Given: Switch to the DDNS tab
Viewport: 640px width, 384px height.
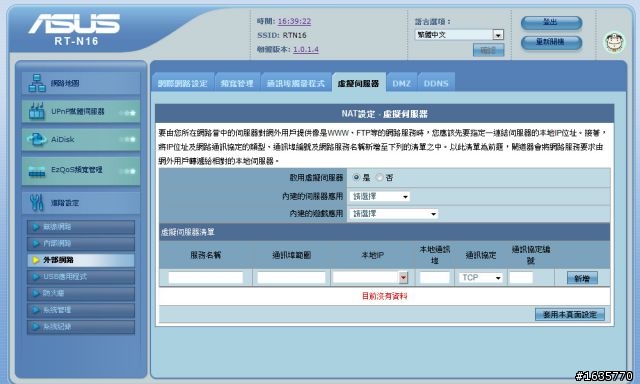Looking at the screenshot, I should pos(436,84).
